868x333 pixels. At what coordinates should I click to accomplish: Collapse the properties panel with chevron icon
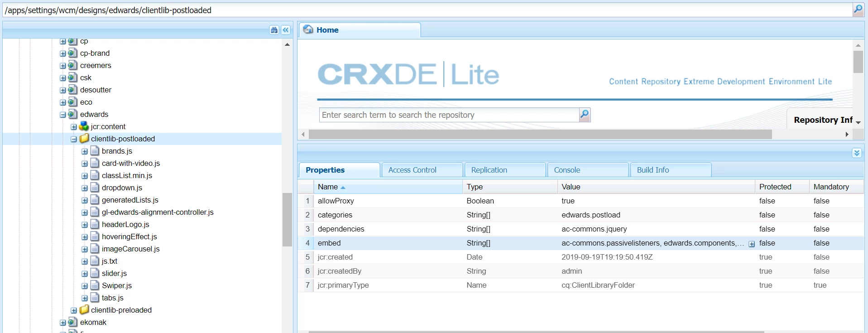coord(857,153)
